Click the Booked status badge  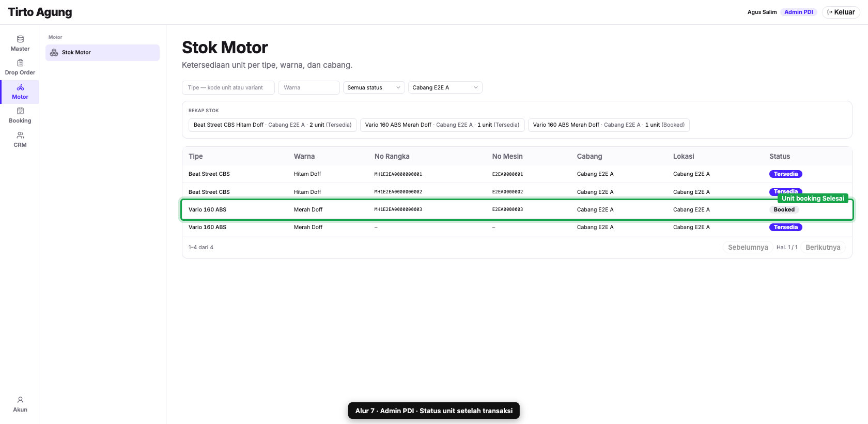click(x=784, y=210)
